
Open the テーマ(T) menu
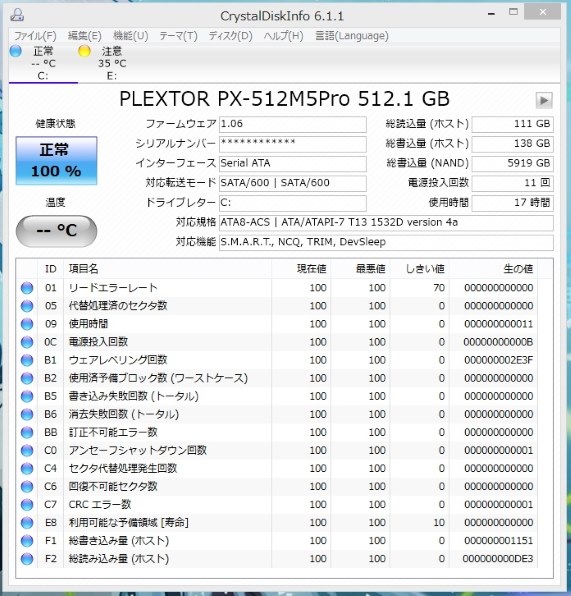pos(178,36)
